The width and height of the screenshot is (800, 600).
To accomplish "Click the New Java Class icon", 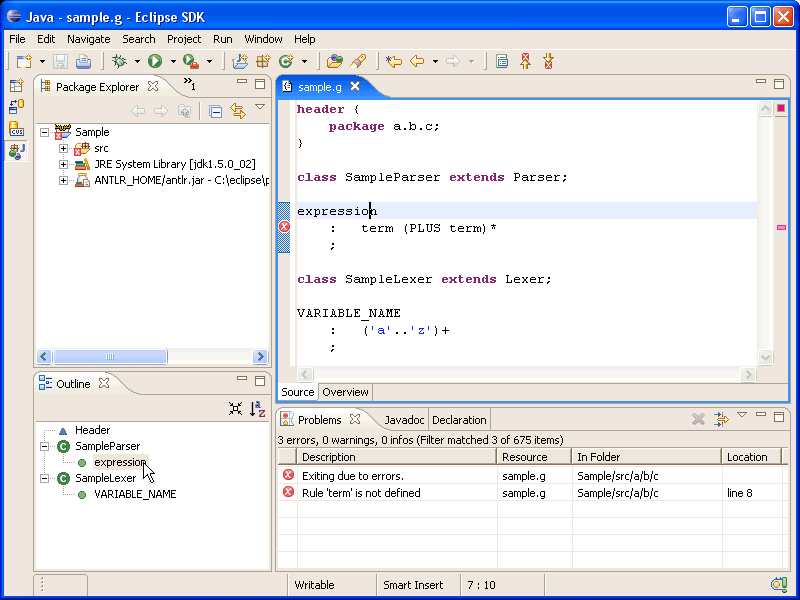I will 286,61.
